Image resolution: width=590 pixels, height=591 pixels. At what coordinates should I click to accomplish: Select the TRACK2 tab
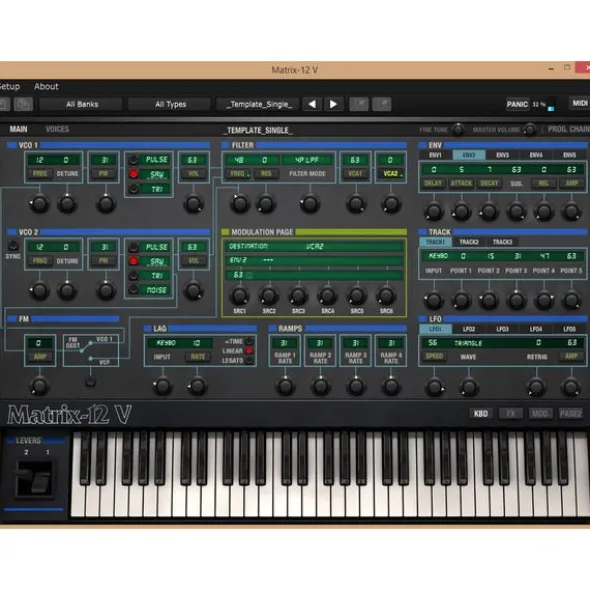tap(469, 242)
